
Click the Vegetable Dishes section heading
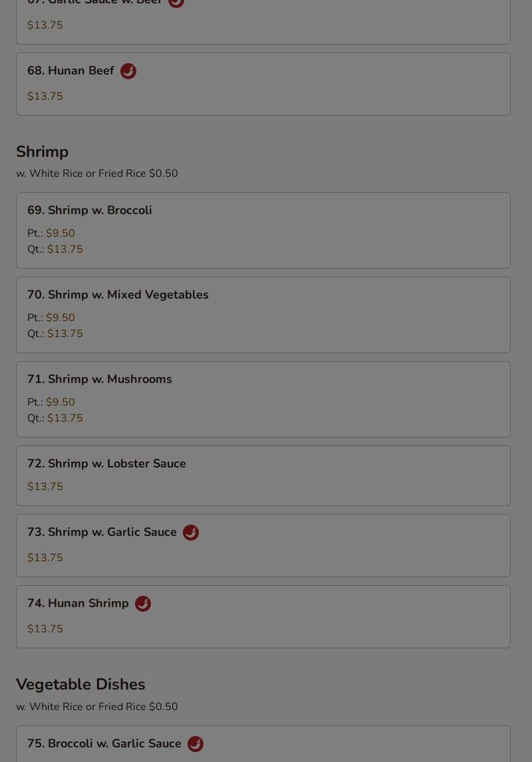[80, 684]
